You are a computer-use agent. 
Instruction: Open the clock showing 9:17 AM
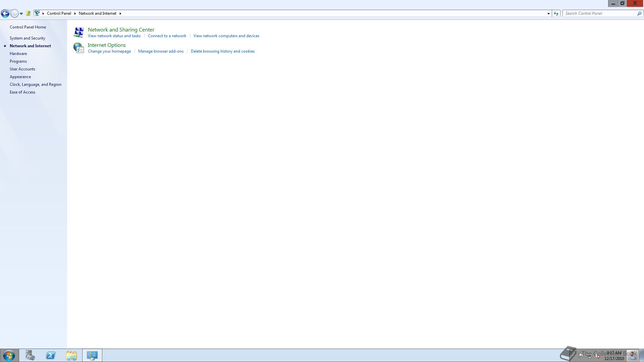(614, 356)
